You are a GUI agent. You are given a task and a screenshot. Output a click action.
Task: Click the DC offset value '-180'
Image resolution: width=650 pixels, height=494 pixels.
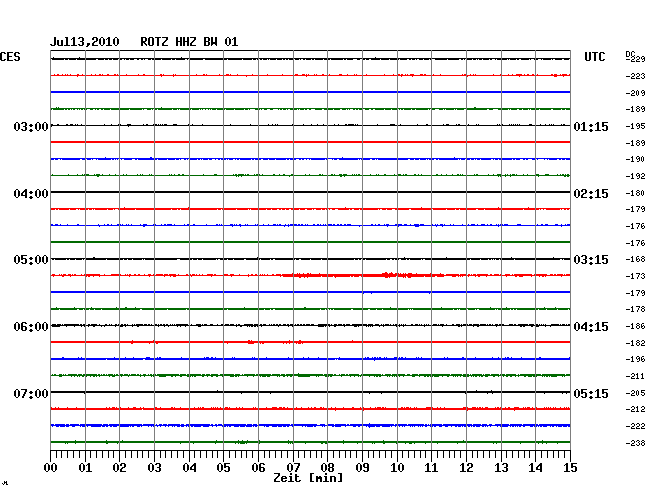click(x=635, y=193)
